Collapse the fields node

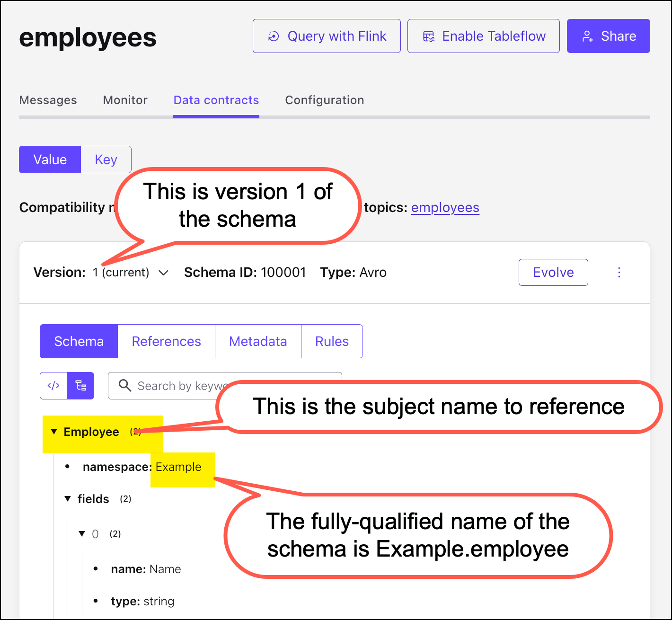click(68, 499)
